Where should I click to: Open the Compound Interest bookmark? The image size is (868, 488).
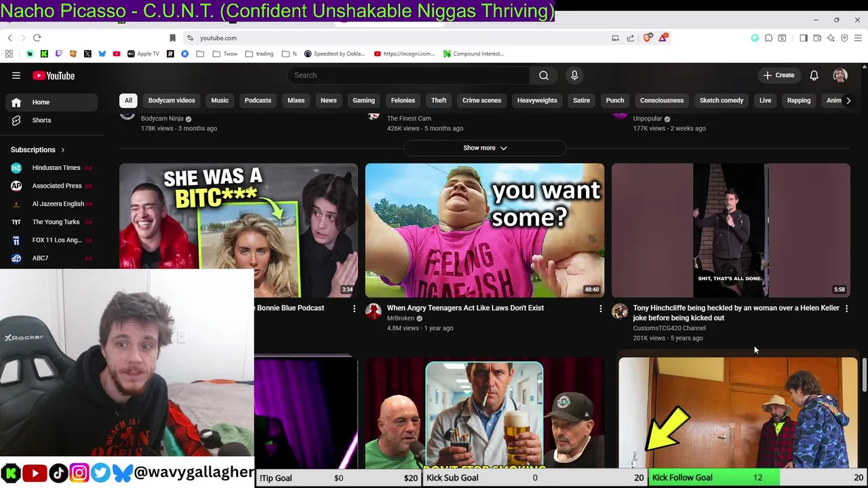(x=473, y=54)
